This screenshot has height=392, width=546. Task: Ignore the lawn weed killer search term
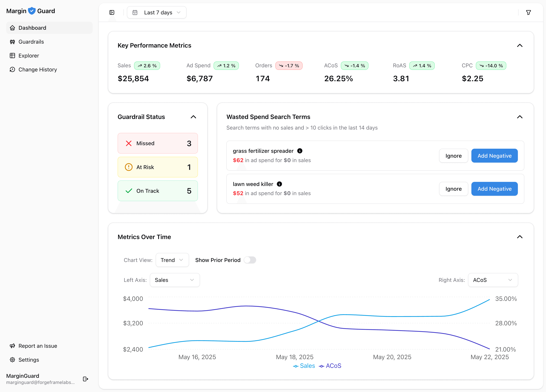tap(453, 189)
